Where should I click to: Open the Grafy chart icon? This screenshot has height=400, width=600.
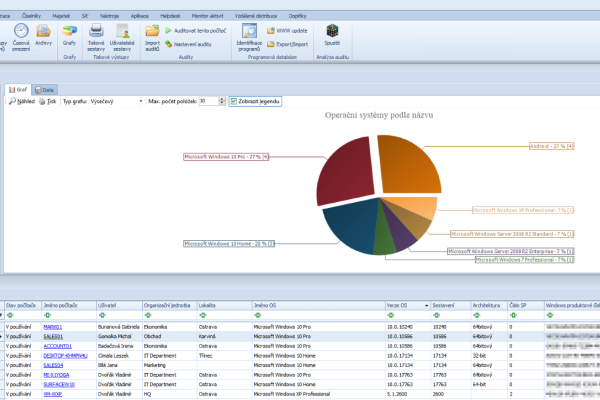click(x=70, y=31)
